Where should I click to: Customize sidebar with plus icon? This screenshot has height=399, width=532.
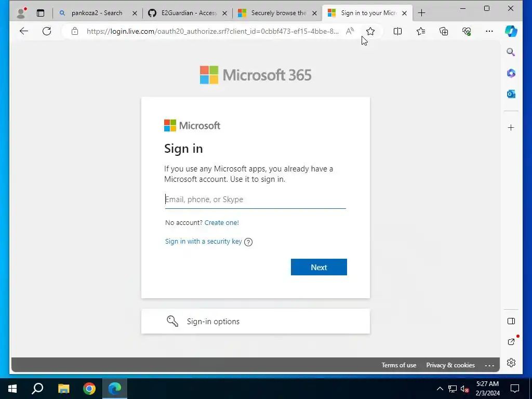click(511, 128)
